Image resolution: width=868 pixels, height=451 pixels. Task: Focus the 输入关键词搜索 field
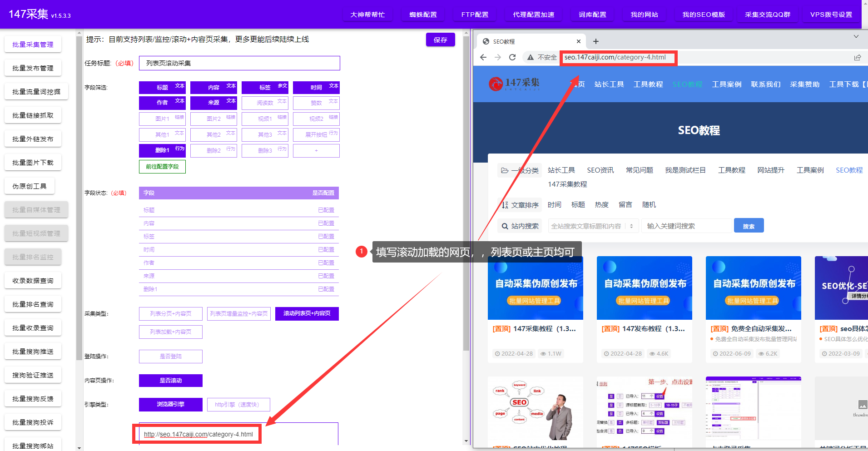[x=687, y=226]
